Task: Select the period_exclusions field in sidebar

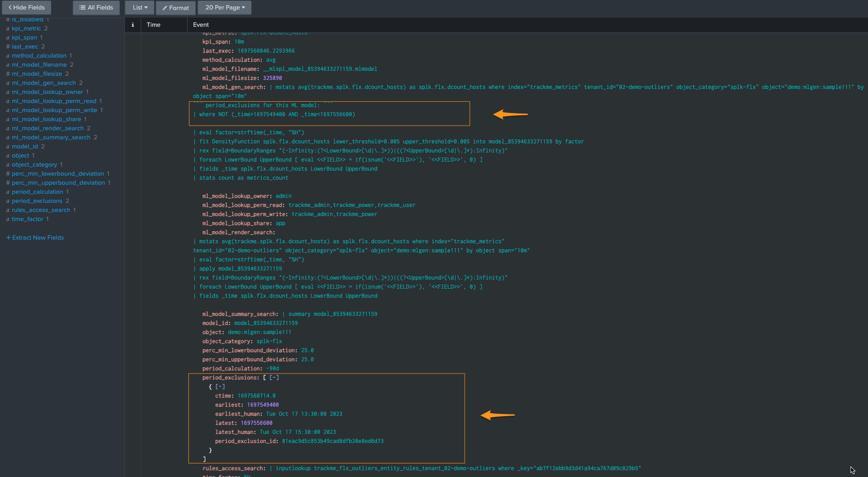Action: pos(37,201)
